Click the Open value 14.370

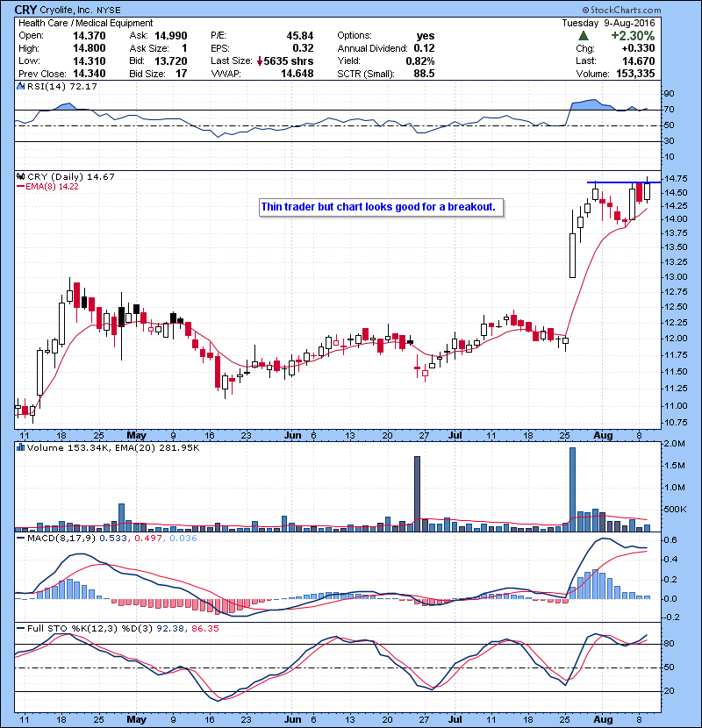pos(90,36)
